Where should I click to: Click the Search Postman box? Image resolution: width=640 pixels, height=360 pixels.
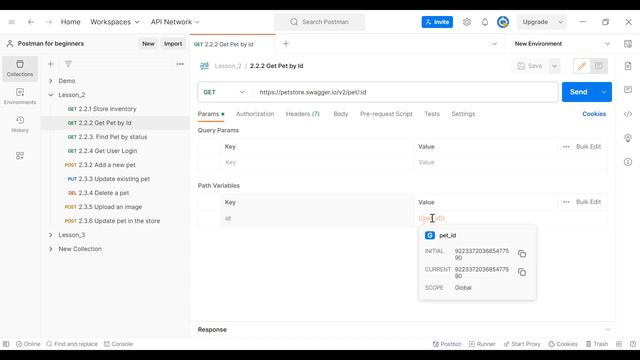(x=320, y=22)
